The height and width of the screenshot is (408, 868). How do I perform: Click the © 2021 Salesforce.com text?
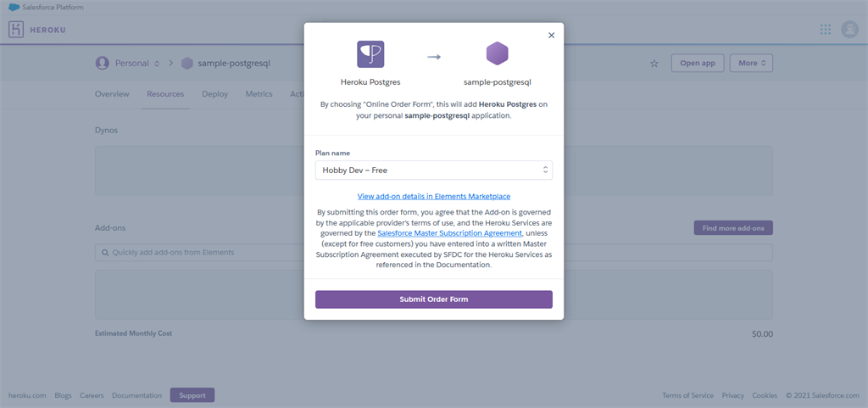coord(822,395)
